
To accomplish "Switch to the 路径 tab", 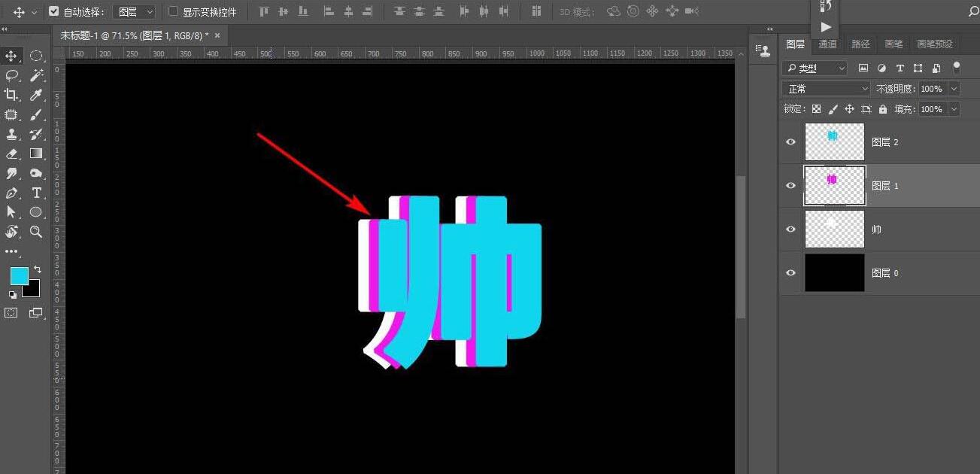I will tap(860, 44).
